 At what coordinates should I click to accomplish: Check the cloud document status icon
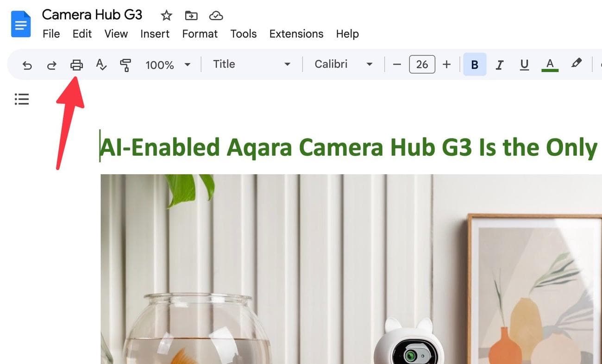(x=216, y=16)
